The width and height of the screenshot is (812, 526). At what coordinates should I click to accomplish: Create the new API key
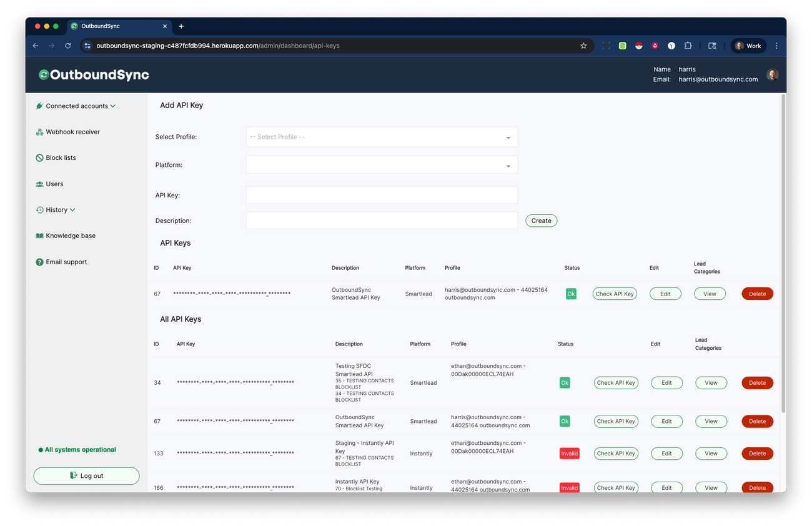pos(541,220)
